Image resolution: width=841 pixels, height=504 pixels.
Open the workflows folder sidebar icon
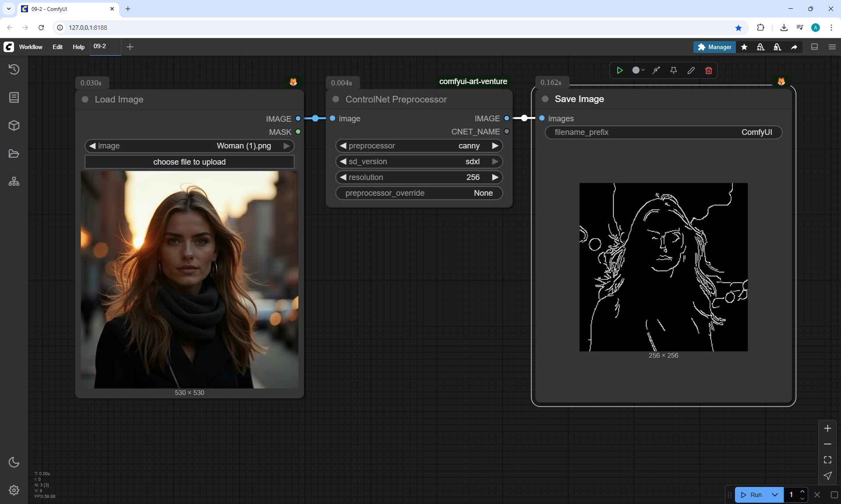coord(14,154)
